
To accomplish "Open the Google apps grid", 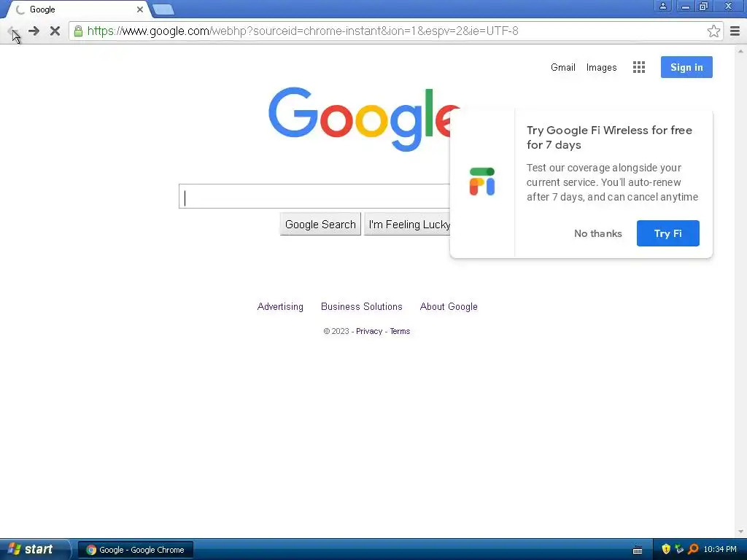I will tap(639, 67).
